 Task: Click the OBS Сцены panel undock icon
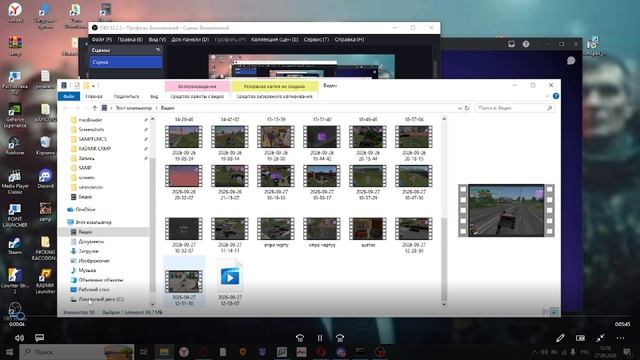point(158,50)
